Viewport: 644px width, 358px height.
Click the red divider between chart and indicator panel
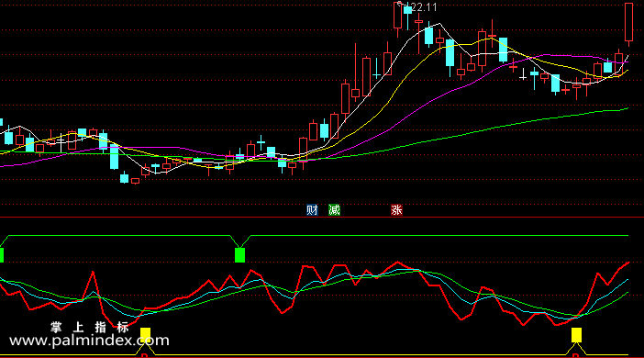(322, 217)
